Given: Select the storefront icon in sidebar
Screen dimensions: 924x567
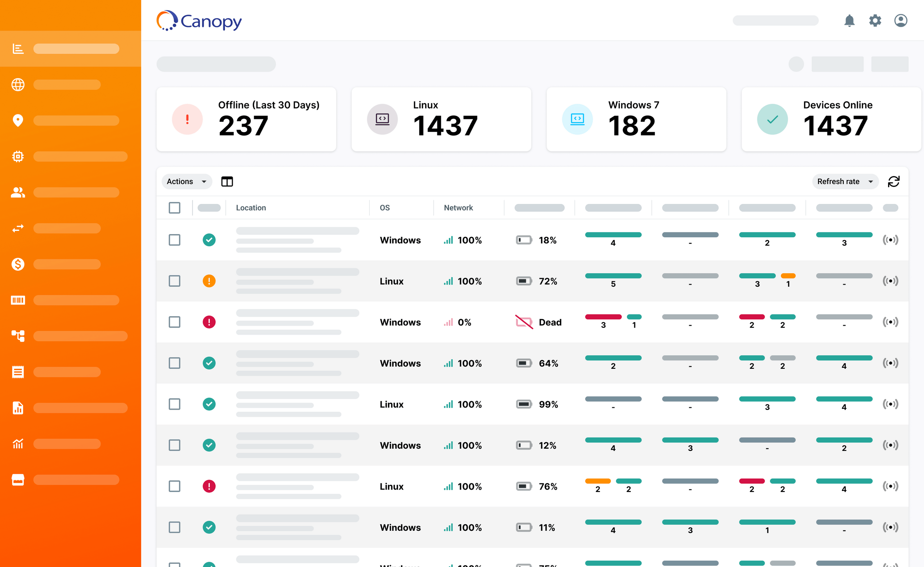Looking at the screenshot, I should click(x=18, y=480).
